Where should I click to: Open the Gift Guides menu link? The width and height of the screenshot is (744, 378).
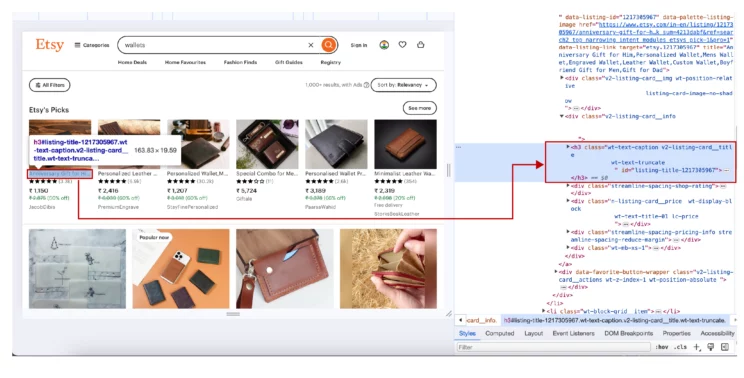coord(288,62)
